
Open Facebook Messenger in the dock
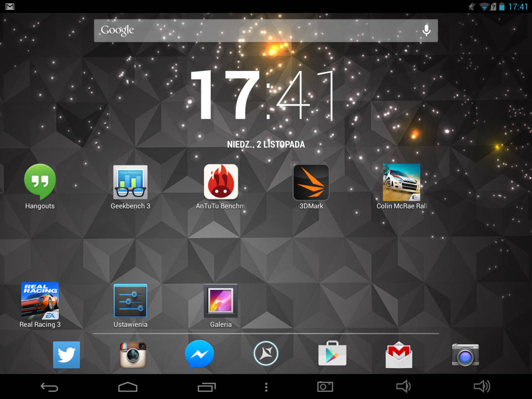[x=199, y=354]
